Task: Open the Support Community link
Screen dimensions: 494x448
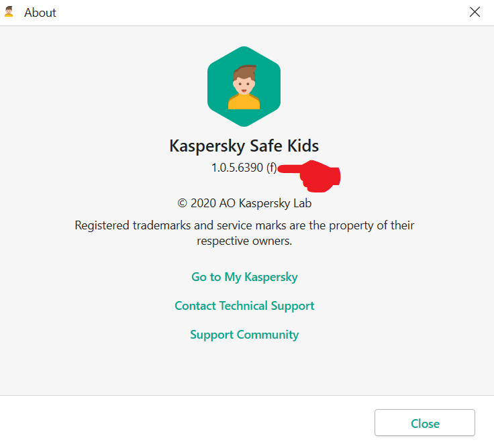Action: click(x=244, y=335)
